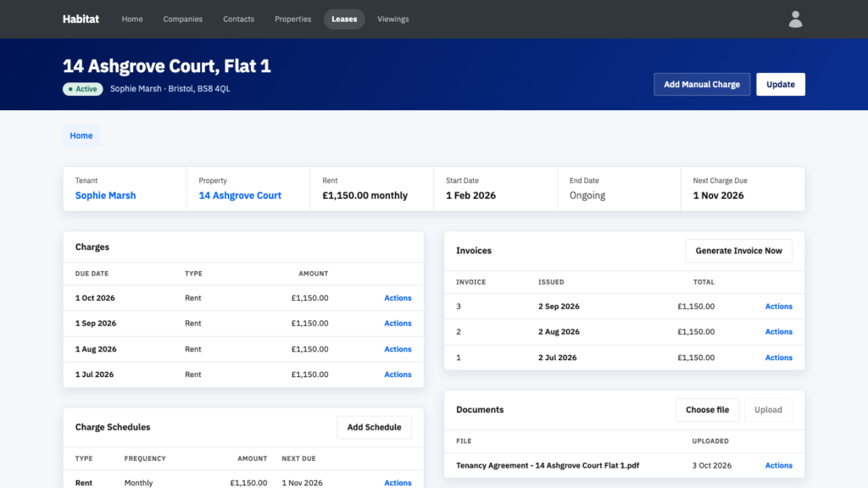Screen dimensions: 868x488
Task: Click the Home breadcrumb link
Action: click(x=81, y=136)
